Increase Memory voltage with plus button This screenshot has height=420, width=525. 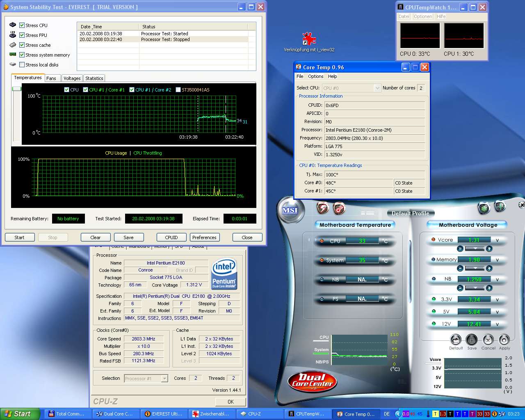pos(489,268)
